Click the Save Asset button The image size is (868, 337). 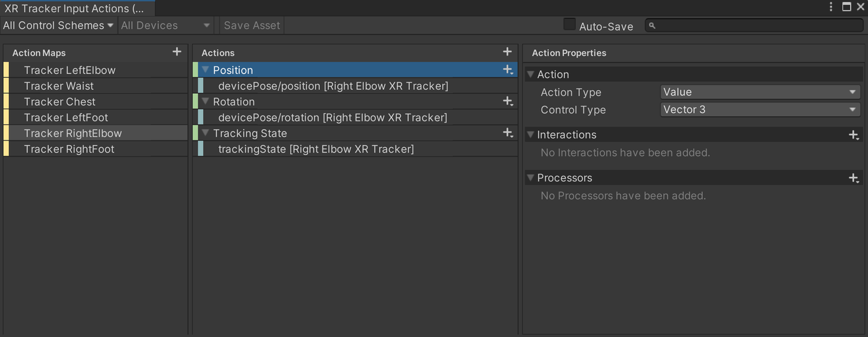point(251,26)
